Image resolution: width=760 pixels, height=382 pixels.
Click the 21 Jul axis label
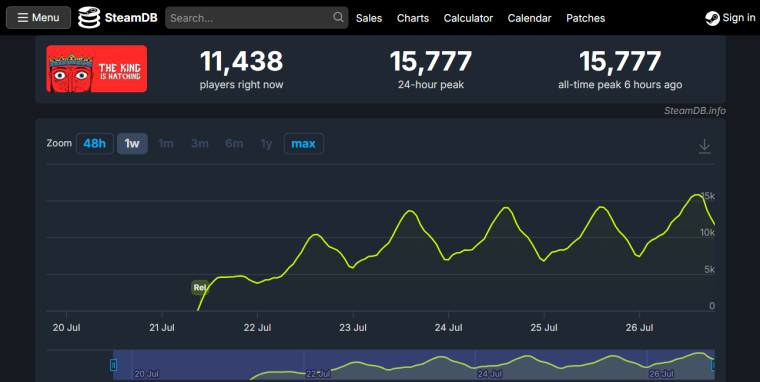point(162,328)
